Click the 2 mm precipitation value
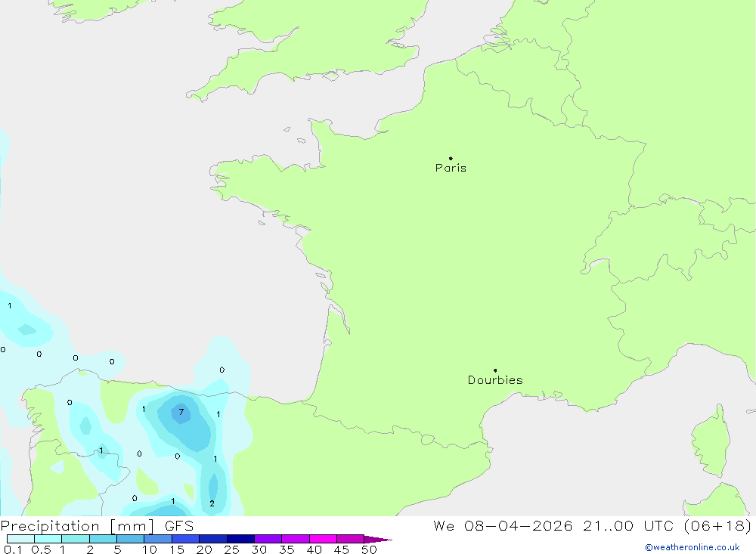This screenshot has width=756, height=554. coord(212,503)
